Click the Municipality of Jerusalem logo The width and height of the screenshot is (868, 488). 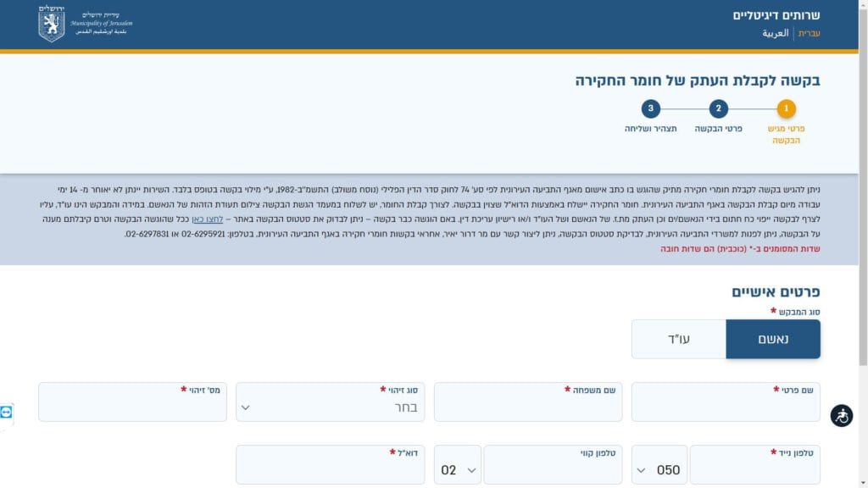(85, 25)
